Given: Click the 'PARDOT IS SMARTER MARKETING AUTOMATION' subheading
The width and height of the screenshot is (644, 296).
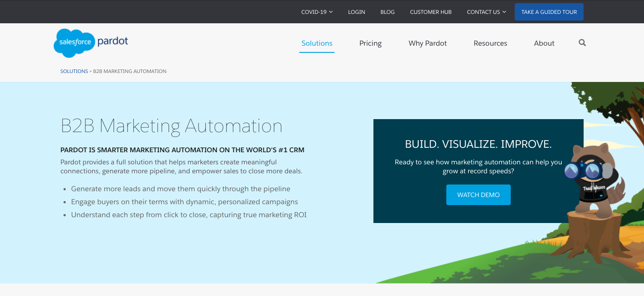Looking at the screenshot, I should (182, 150).
